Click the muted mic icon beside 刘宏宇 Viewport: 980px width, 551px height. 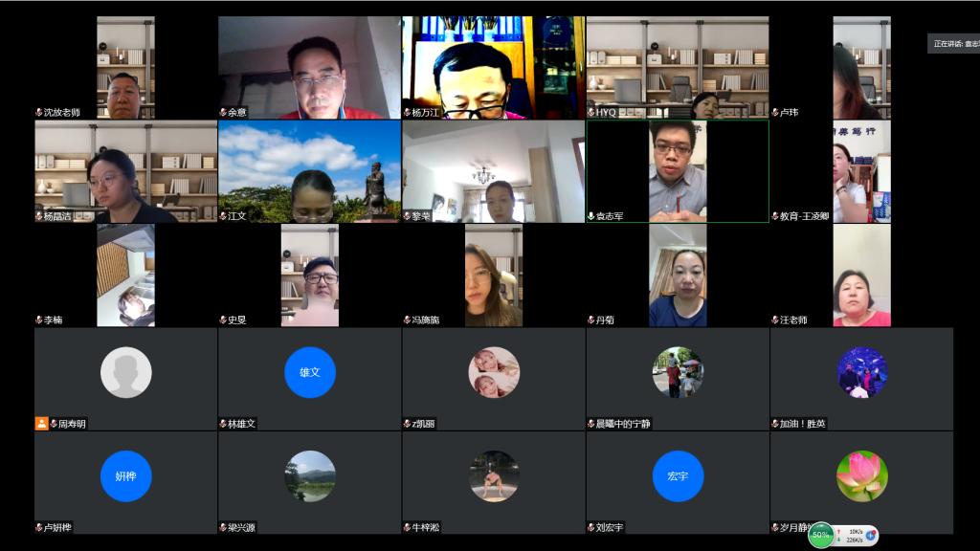tap(590, 527)
